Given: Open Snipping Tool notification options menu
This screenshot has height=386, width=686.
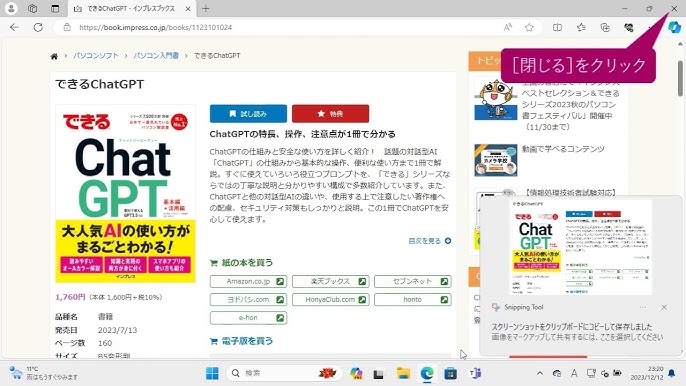Looking at the screenshot, I should tap(643, 307).
